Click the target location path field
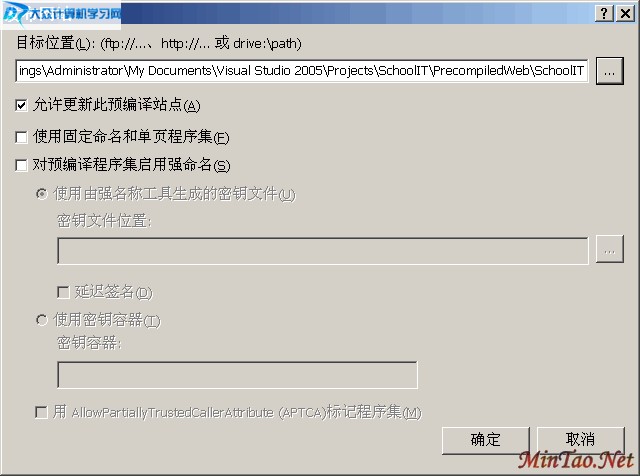This screenshot has width=640, height=476. point(302,71)
